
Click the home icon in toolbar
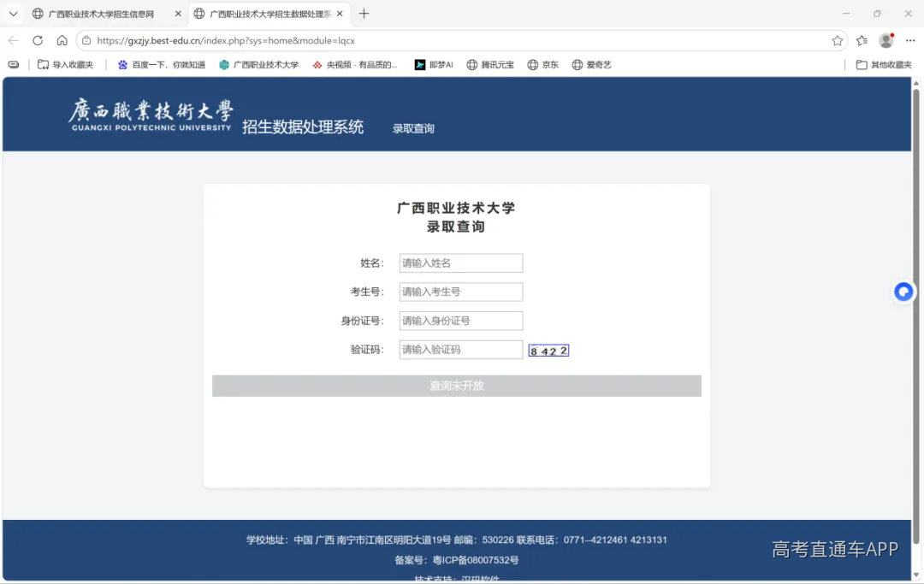coord(62,41)
